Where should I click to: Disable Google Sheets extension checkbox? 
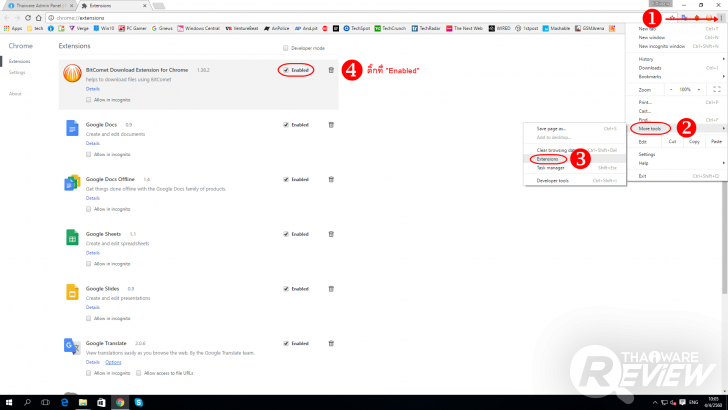pos(286,234)
